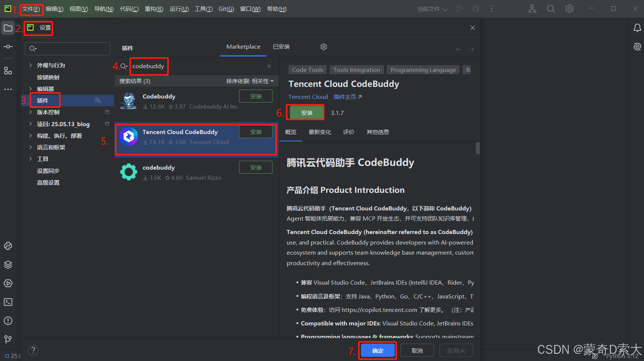Open the 重构(R) menu
Image resolution: width=644 pixels, height=361 pixels.
coord(154,9)
